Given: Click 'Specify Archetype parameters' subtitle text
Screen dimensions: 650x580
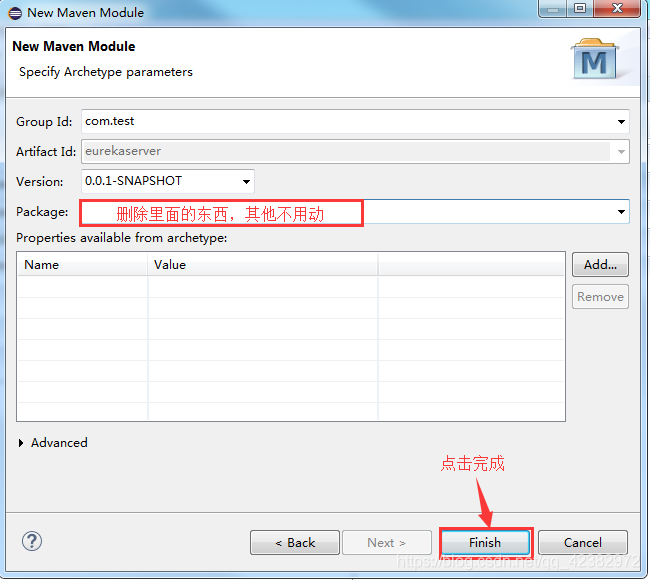Looking at the screenshot, I should (x=106, y=72).
